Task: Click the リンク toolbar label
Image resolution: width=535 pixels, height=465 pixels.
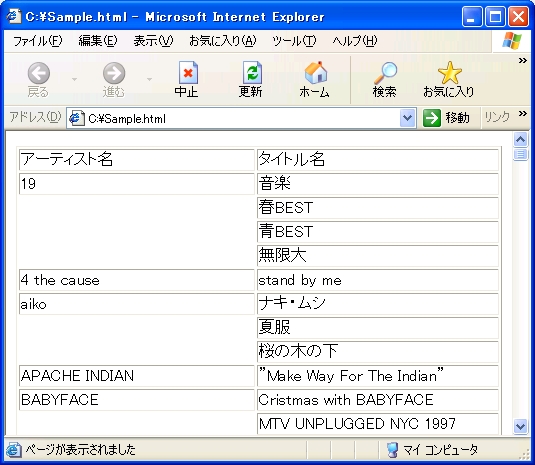Action: click(x=497, y=117)
